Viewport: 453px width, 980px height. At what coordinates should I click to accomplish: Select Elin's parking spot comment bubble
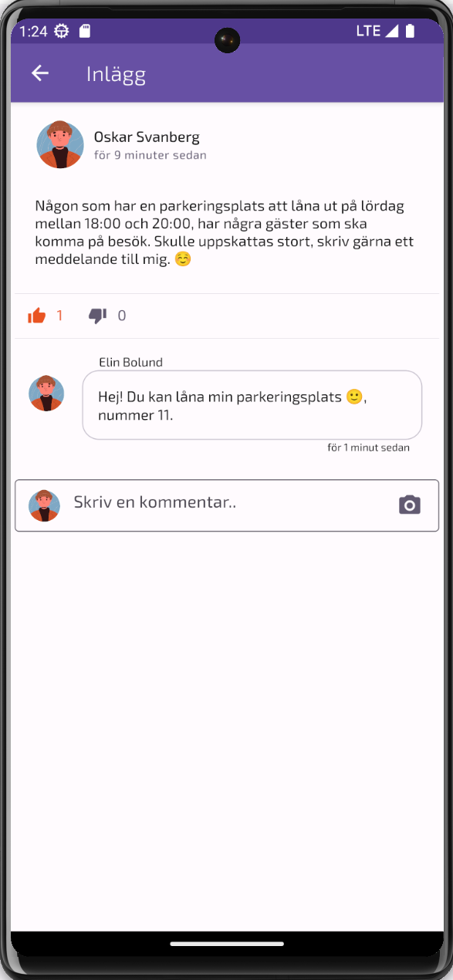252,405
